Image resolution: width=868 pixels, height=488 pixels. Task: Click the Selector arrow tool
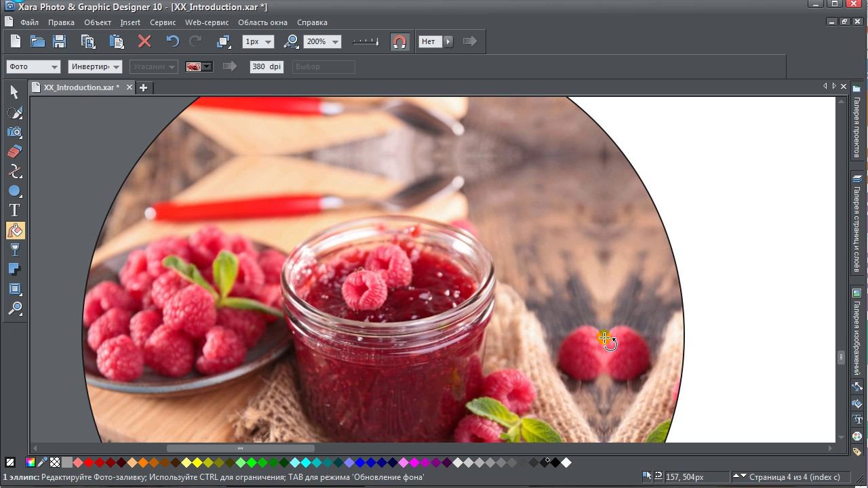[x=14, y=92]
